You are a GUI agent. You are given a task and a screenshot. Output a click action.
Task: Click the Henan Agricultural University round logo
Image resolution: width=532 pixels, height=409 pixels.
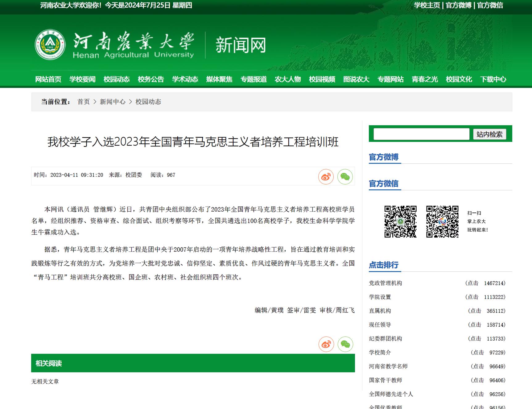pos(50,45)
